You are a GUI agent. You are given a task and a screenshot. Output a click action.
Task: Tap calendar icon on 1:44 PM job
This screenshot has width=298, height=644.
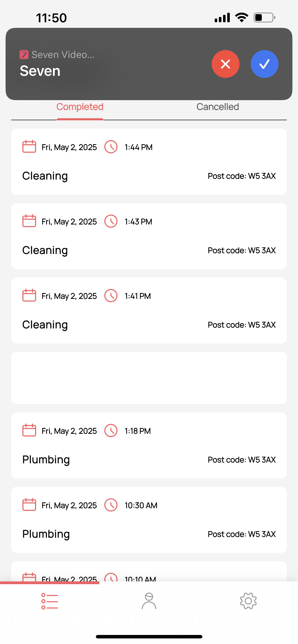point(29,147)
